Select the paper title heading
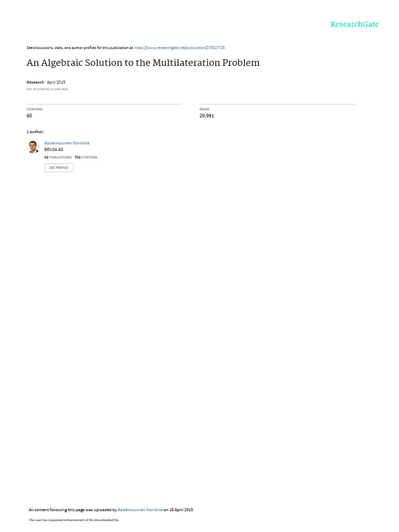The image size is (399, 532). [143, 63]
